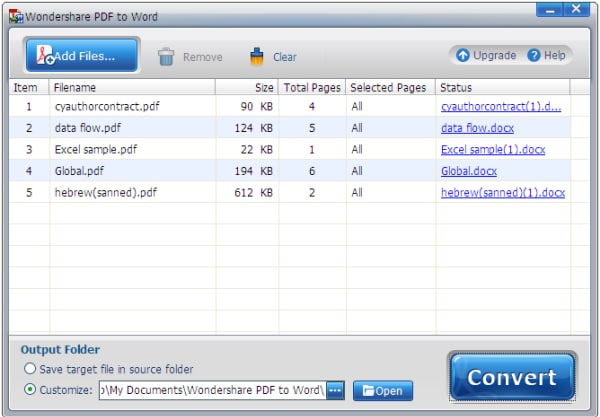Click Selected Pages 'All' for Excel sample.pdf
This screenshot has width=600, height=417.
[x=357, y=149]
